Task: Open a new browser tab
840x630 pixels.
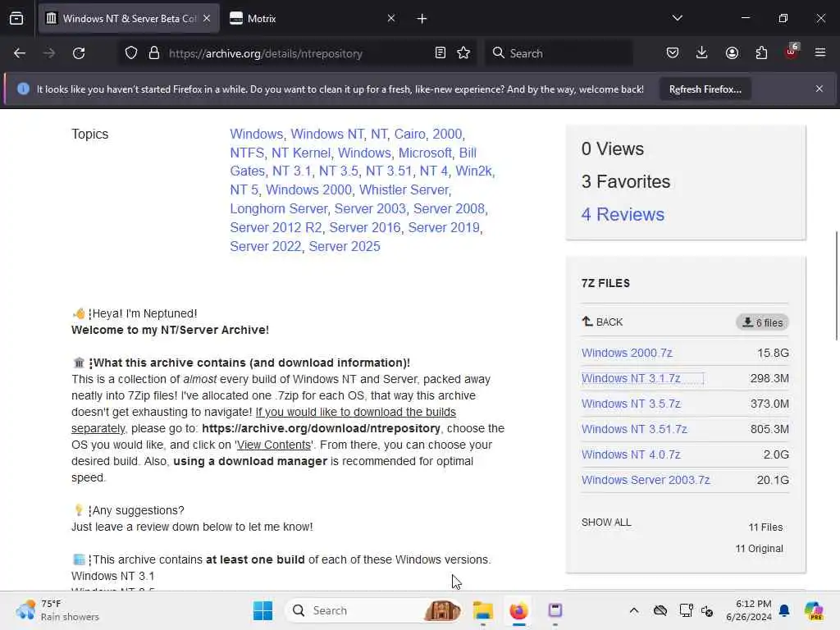Action: tap(422, 19)
